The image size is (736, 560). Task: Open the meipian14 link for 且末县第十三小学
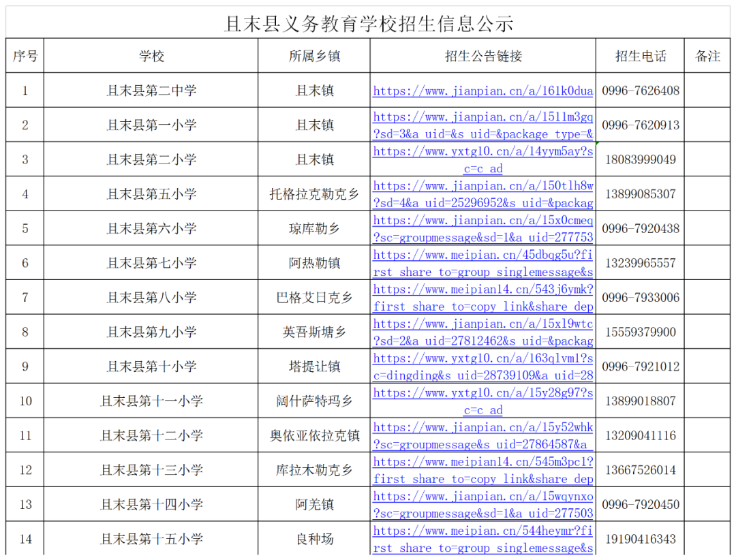(482, 463)
